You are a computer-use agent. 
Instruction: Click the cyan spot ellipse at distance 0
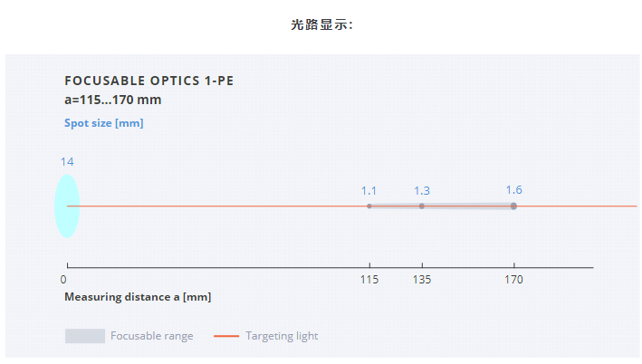coord(67,206)
